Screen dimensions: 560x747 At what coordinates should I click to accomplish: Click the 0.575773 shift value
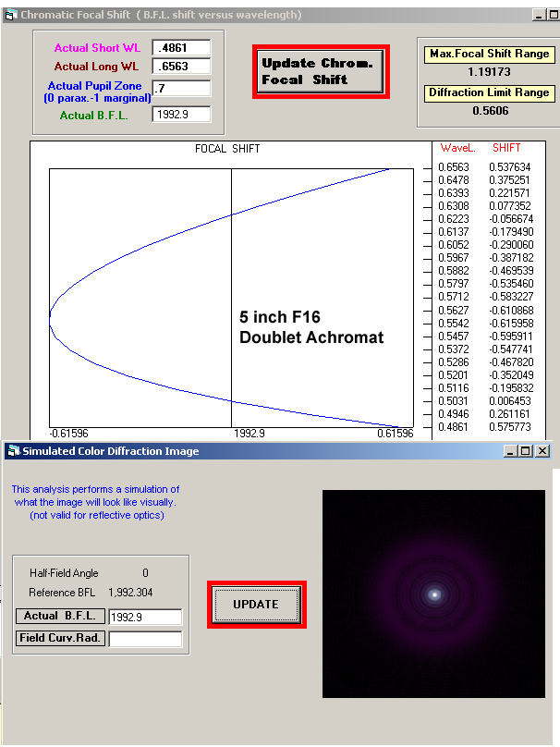point(509,427)
